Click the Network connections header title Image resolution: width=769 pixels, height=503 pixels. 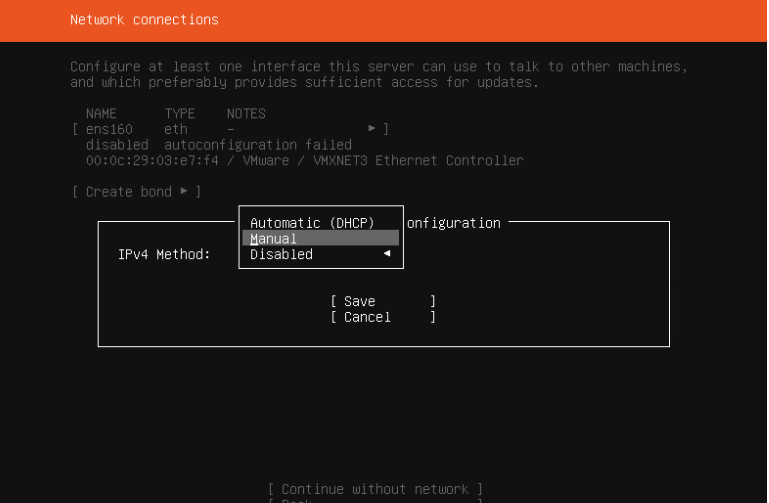pos(144,20)
